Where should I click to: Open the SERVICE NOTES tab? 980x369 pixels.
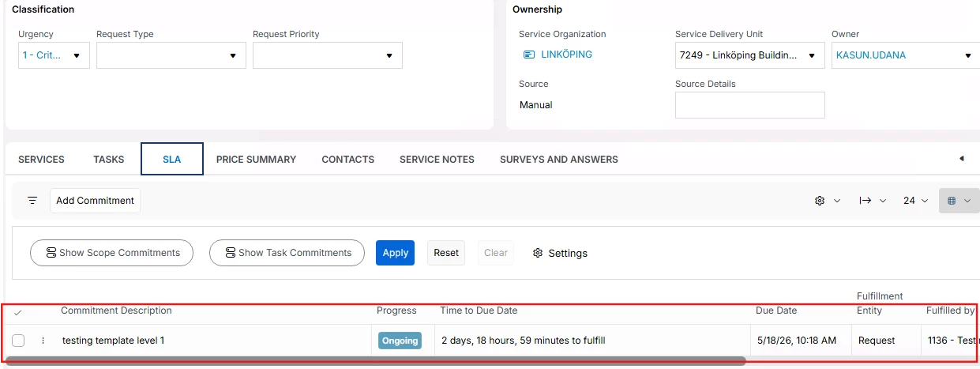[437, 159]
